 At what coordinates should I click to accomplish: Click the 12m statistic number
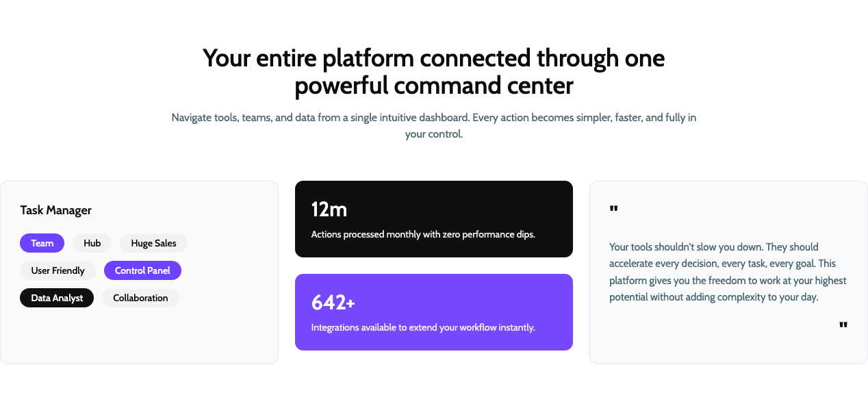tap(329, 209)
